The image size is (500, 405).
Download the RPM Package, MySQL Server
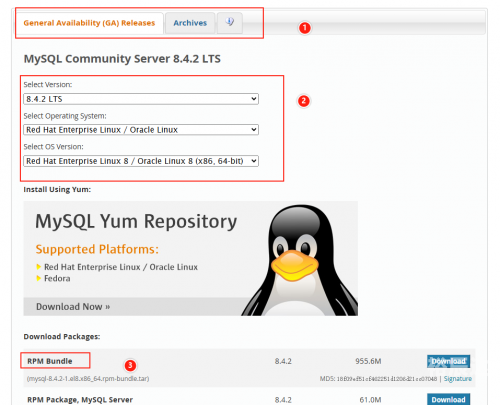tap(448, 399)
